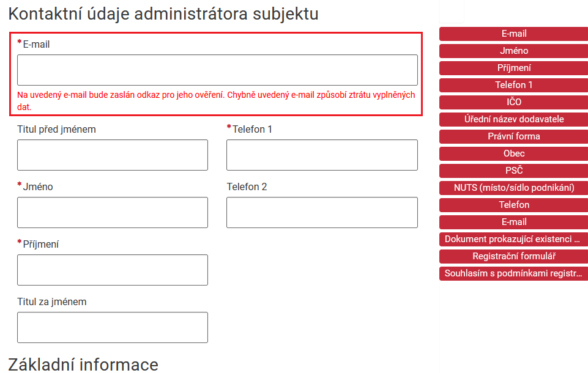Viewport: 588px width, 373px height.
Task: Click the red E-mail button above Jméno
Action: click(x=513, y=34)
